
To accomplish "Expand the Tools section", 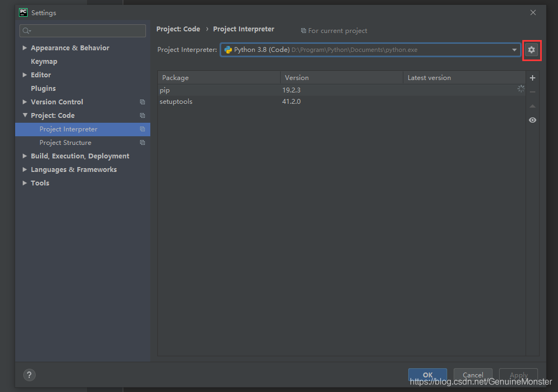I will click(24, 183).
